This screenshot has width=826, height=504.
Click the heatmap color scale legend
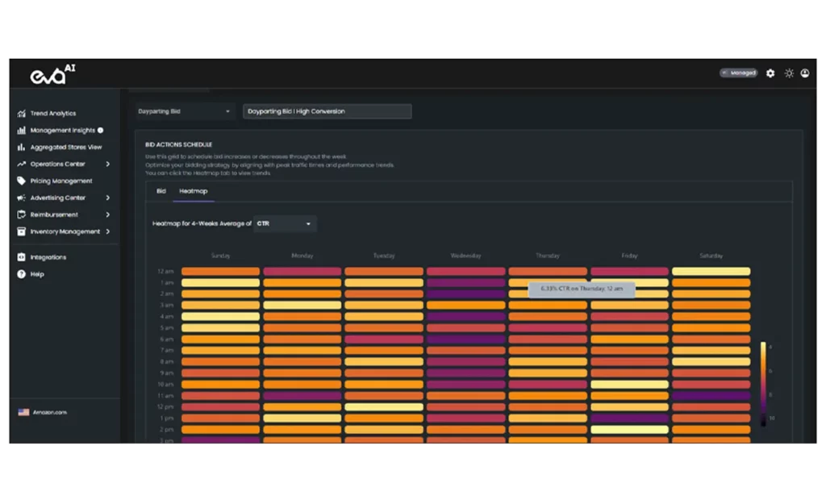tap(763, 382)
